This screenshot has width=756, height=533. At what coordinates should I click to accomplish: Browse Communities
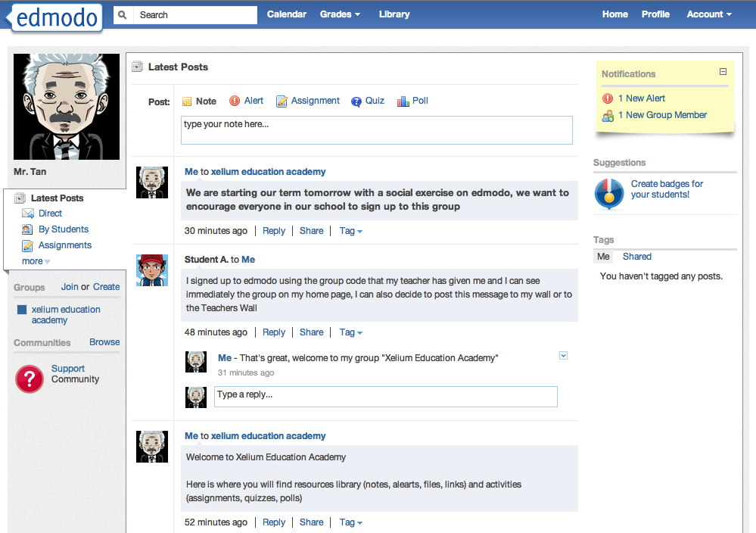pyautogui.click(x=104, y=342)
